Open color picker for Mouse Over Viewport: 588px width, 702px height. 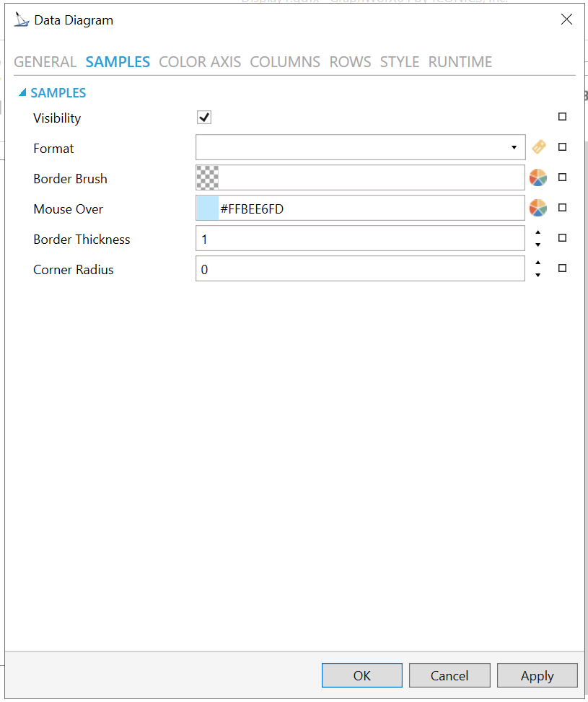pyautogui.click(x=537, y=208)
